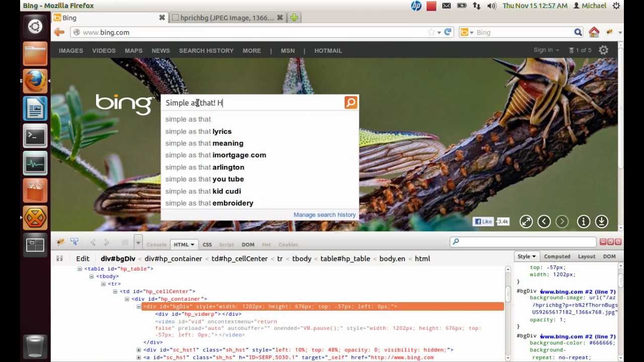Collapse the tr node

tap(103, 284)
